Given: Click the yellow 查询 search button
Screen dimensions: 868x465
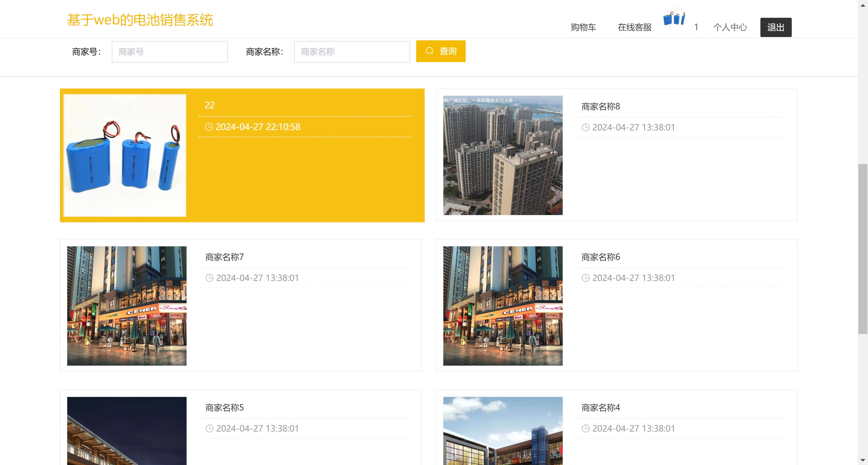Looking at the screenshot, I should (441, 51).
